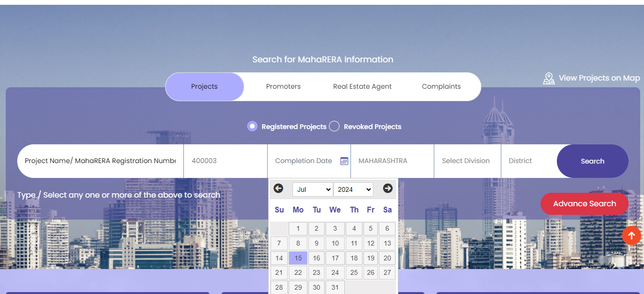Pick July 21 in the calendar
The height and width of the screenshot is (294, 644).
(279, 273)
